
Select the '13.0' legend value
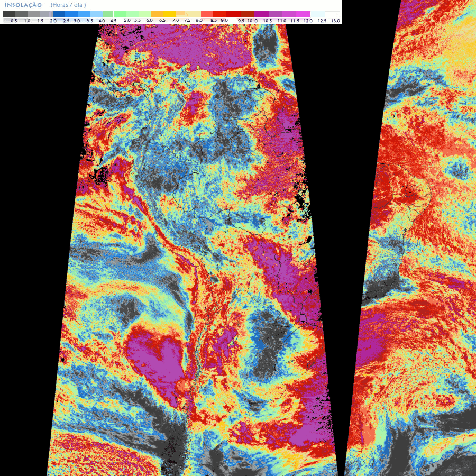pyautogui.click(x=335, y=21)
